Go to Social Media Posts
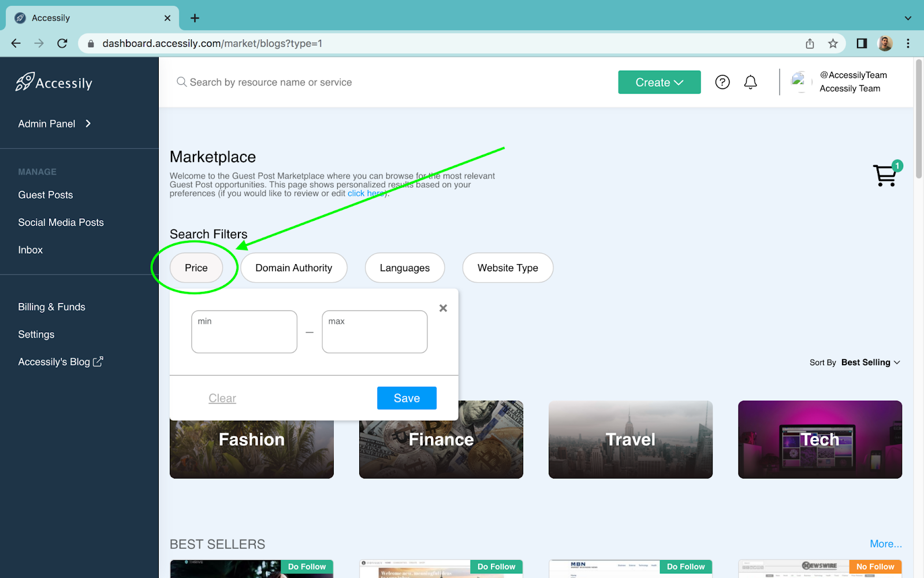Screen dimensions: 924x578 pos(61,223)
